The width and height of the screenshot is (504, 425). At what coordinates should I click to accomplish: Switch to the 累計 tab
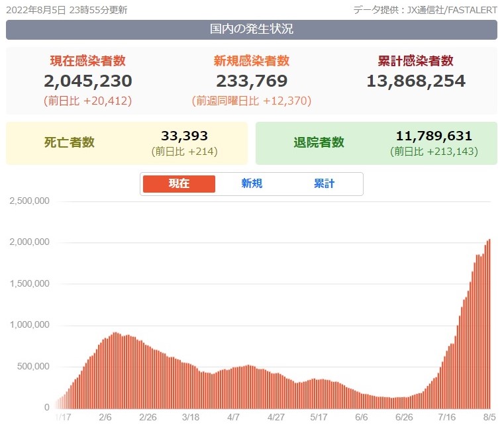324,184
